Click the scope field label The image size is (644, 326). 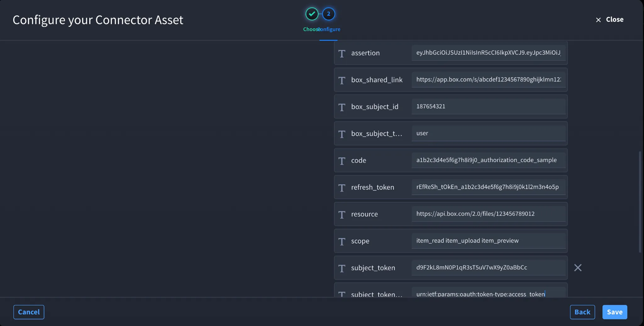point(360,241)
